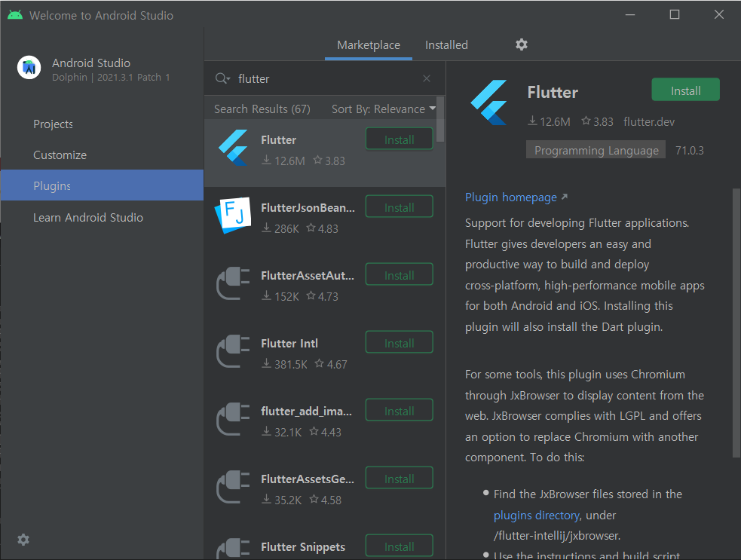Switch to the Marketplace tab

point(369,45)
